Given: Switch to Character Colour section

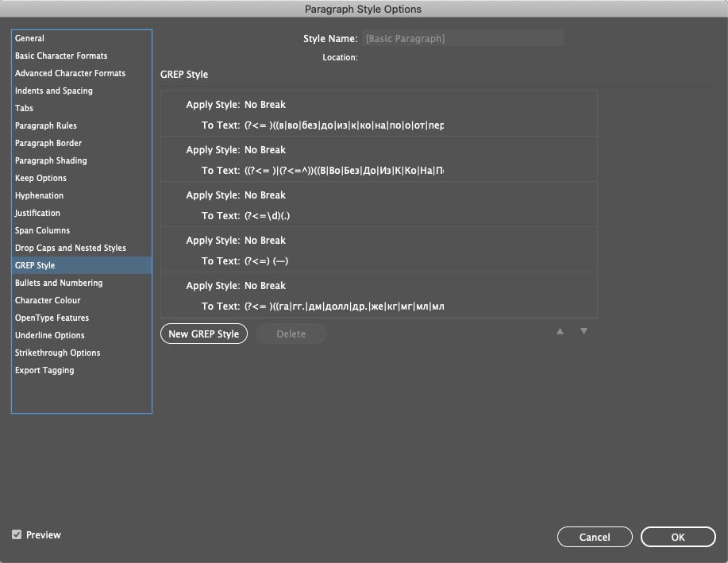Looking at the screenshot, I should coord(48,300).
